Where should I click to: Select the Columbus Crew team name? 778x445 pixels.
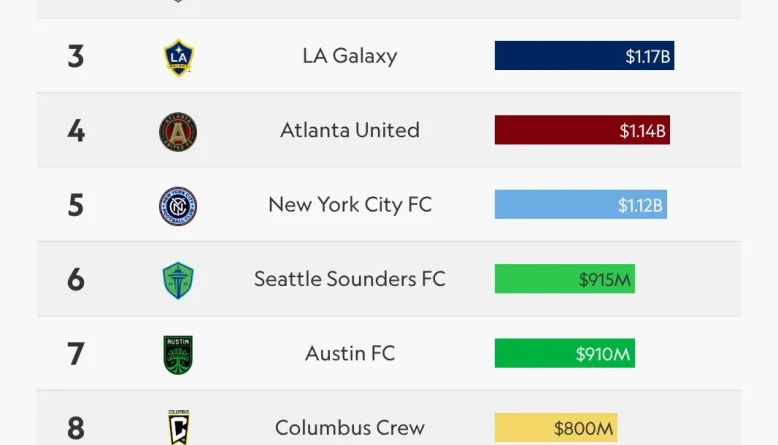[350, 428]
